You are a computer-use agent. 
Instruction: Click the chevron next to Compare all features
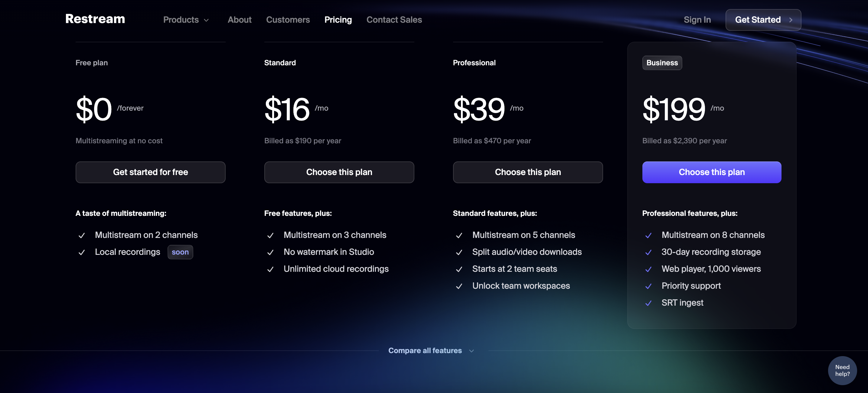tap(472, 351)
